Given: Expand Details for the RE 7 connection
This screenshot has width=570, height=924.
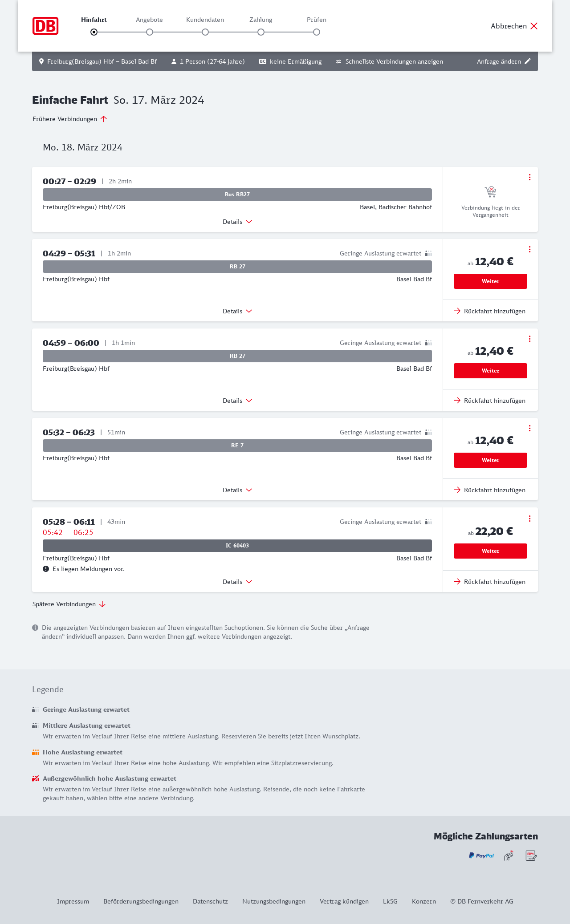Looking at the screenshot, I should (x=237, y=490).
